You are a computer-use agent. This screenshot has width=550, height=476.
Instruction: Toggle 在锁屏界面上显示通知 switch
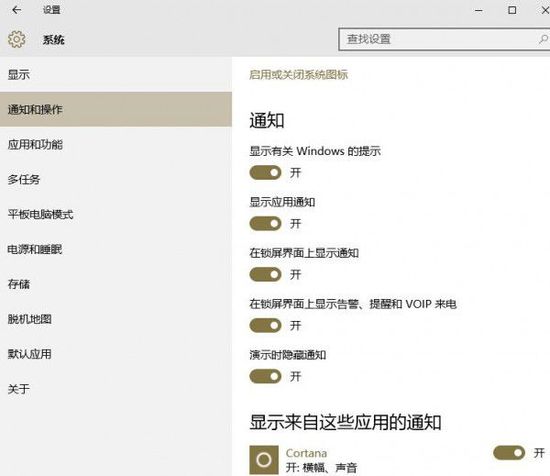click(x=265, y=274)
